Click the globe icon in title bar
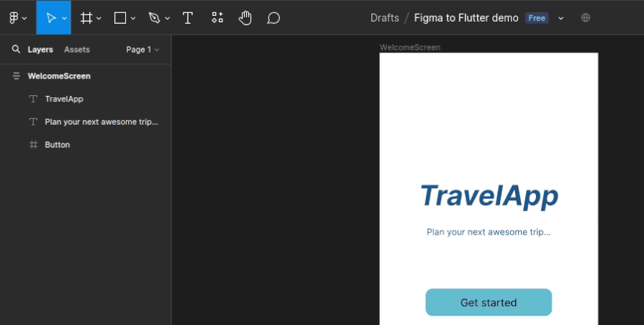This screenshot has height=325, width=644. pyautogui.click(x=586, y=18)
